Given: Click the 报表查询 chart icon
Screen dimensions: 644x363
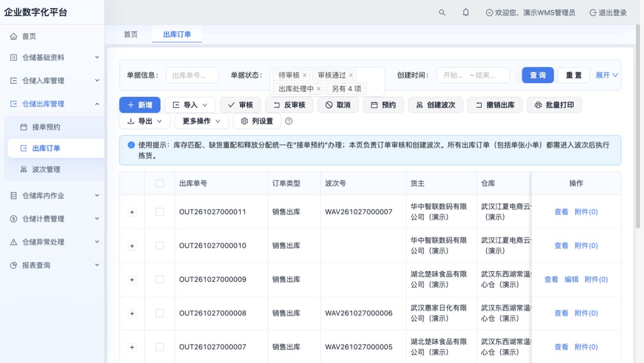Looking at the screenshot, I should pos(14,265).
